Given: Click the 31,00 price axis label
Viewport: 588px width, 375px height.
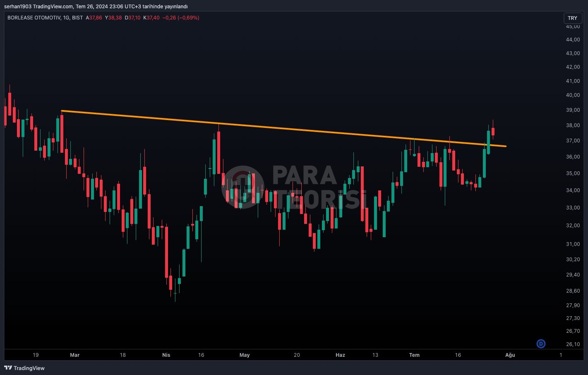Looking at the screenshot, I should [x=573, y=244].
